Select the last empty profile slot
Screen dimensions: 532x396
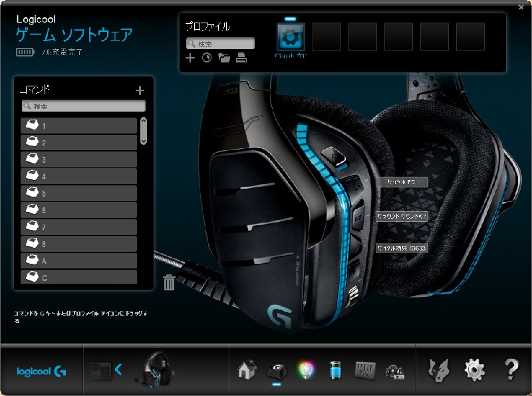pos(470,37)
